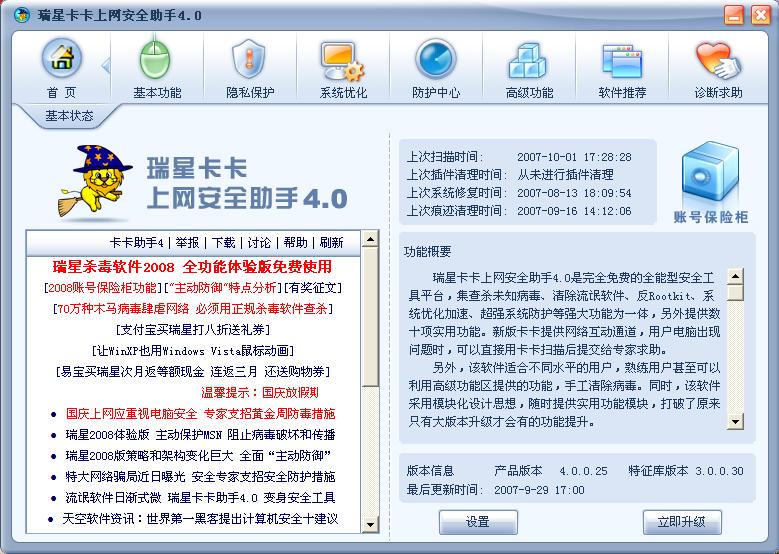Click the 设置 button
The height and width of the screenshot is (554, 779).
pyautogui.click(x=478, y=522)
